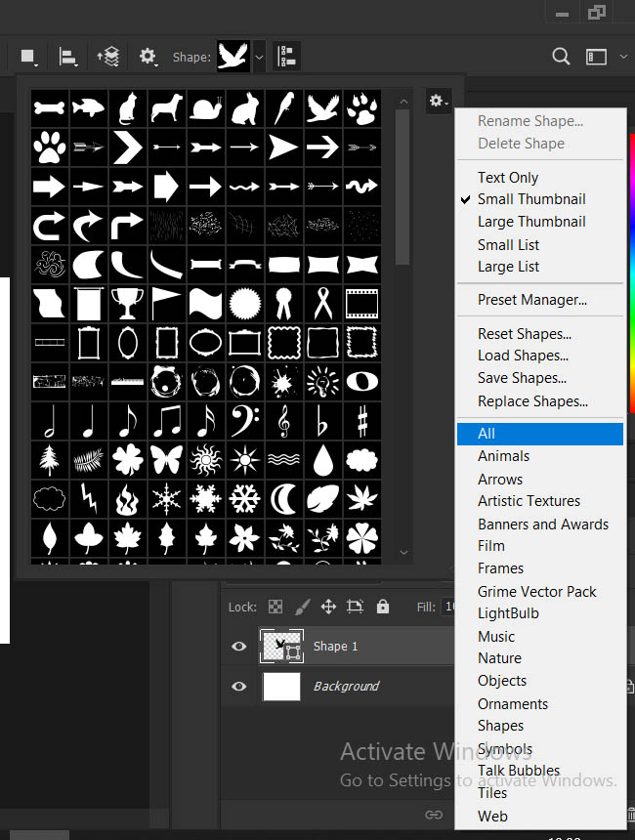Select Small List view
The height and width of the screenshot is (840, 635).
point(509,245)
